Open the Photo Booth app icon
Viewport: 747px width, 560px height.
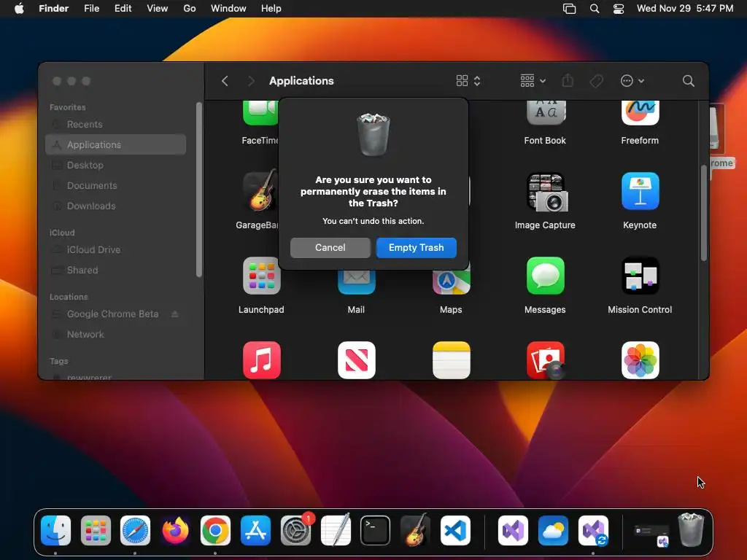pos(546,360)
